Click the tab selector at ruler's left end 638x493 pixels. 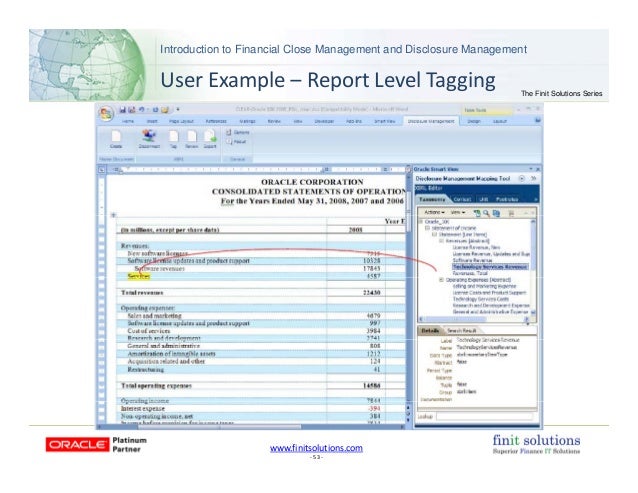click(x=102, y=170)
